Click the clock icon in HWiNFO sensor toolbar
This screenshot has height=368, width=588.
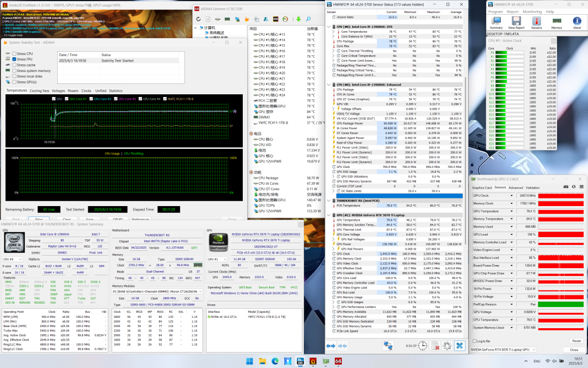(422, 346)
